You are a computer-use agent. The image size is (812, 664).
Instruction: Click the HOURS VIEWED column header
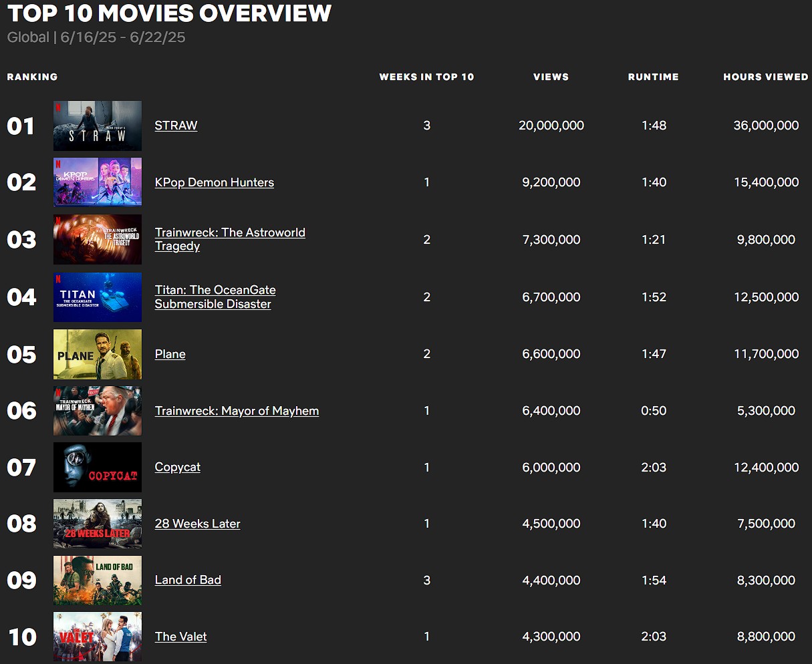tap(766, 77)
